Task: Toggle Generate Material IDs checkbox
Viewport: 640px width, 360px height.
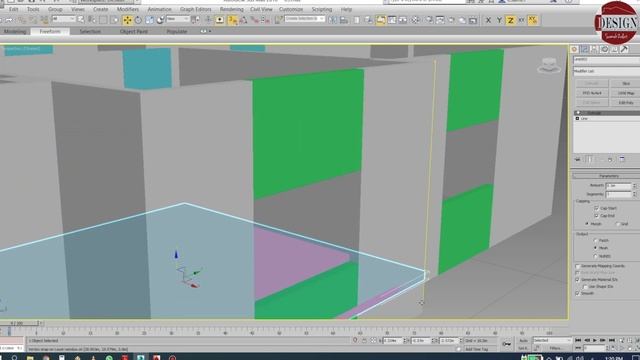Action: (577, 280)
